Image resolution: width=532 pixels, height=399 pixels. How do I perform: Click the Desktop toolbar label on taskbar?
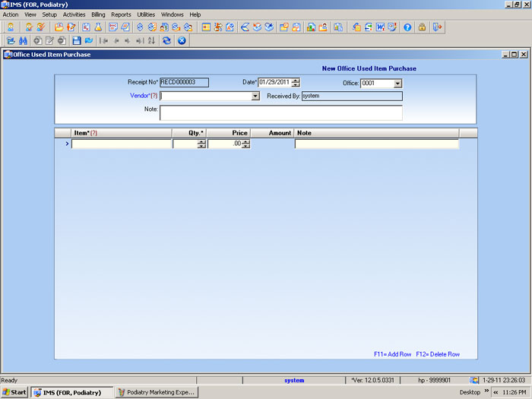470,392
